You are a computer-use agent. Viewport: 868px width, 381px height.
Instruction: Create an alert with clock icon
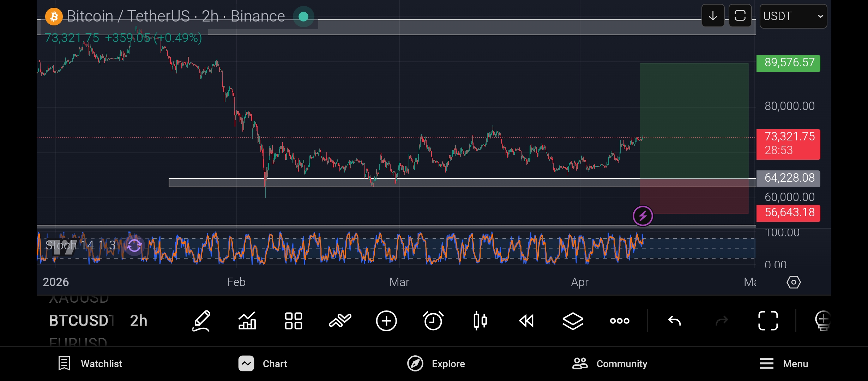[x=433, y=321]
